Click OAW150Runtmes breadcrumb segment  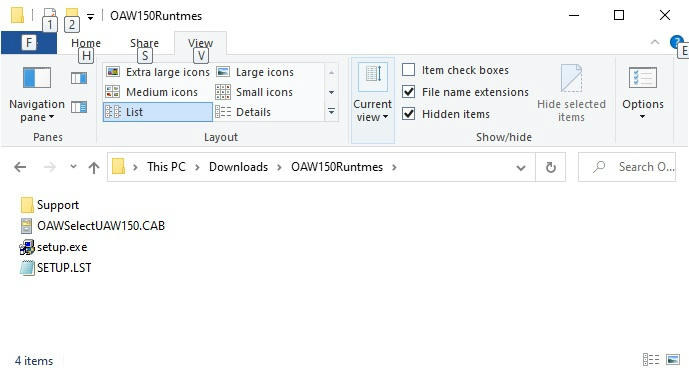click(x=337, y=167)
